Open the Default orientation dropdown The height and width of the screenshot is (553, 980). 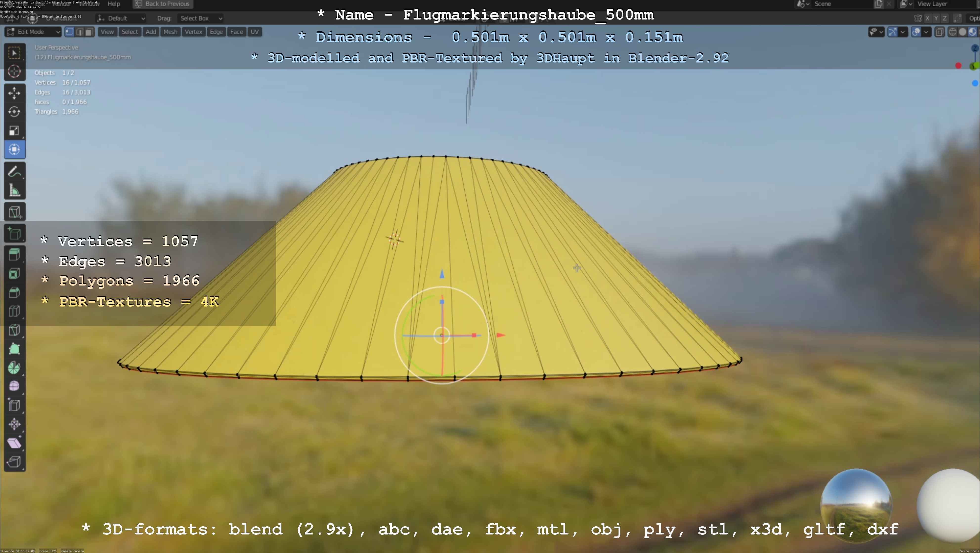click(x=121, y=18)
